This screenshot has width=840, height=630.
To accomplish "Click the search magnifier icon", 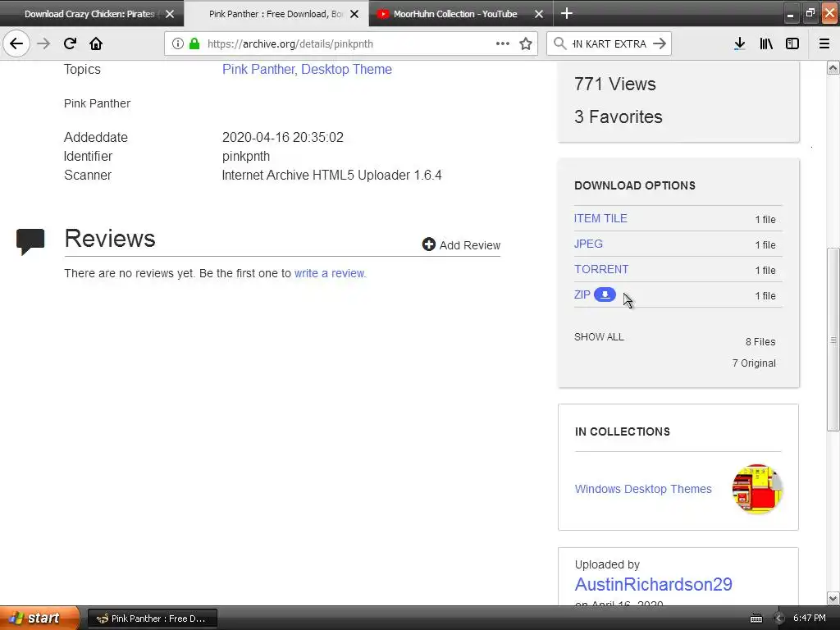I will click(x=559, y=43).
